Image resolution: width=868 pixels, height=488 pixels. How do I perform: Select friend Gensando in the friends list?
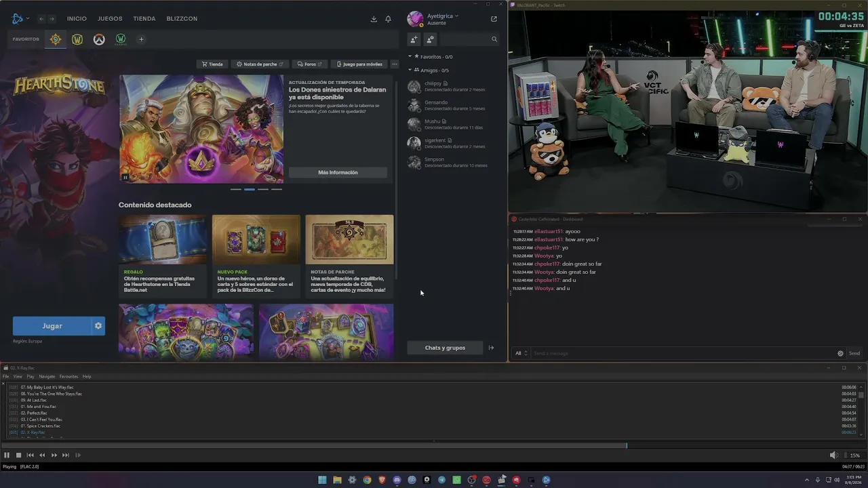(x=448, y=105)
